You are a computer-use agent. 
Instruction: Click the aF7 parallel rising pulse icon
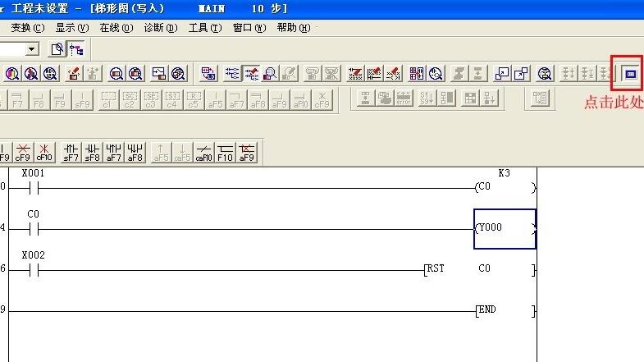click(114, 152)
